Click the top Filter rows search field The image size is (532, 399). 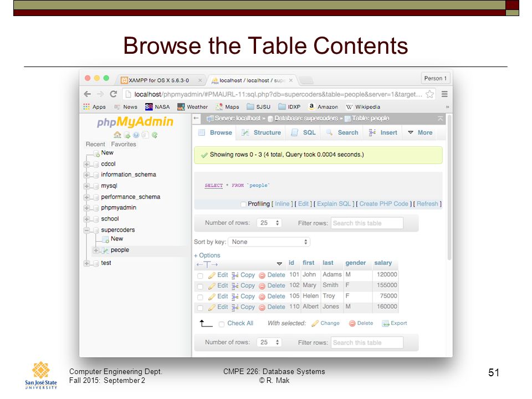(367, 223)
